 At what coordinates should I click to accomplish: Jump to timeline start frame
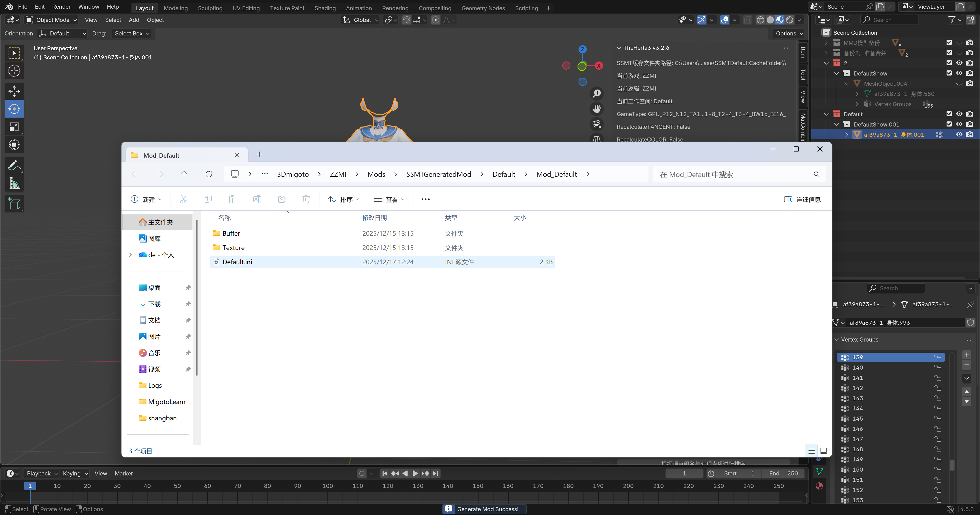point(385,473)
